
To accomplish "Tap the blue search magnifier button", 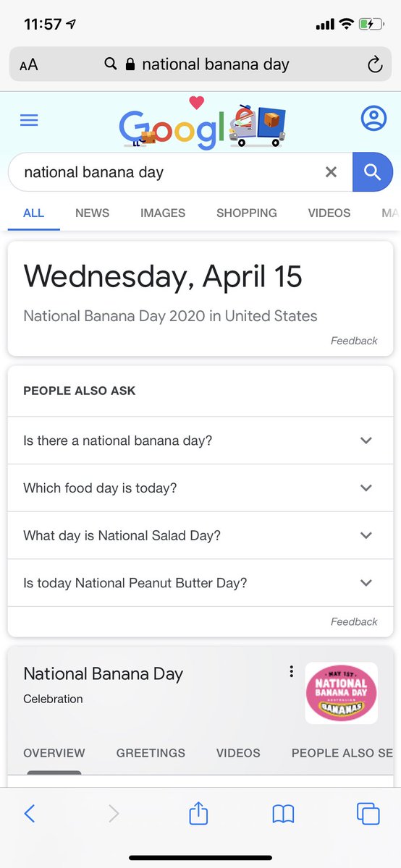I will tap(372, 172).
